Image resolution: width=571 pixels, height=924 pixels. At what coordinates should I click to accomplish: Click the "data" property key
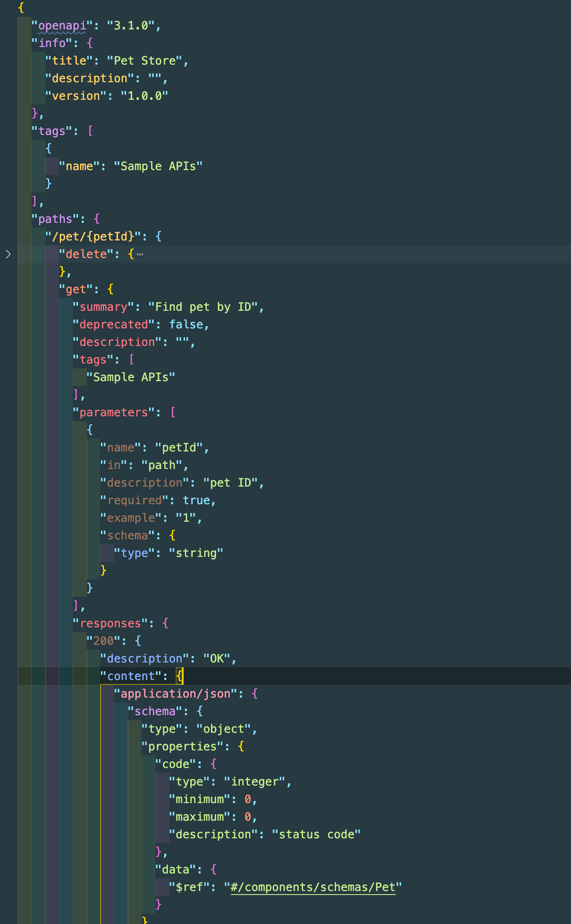pyautogui.click(x=176, y=869)
